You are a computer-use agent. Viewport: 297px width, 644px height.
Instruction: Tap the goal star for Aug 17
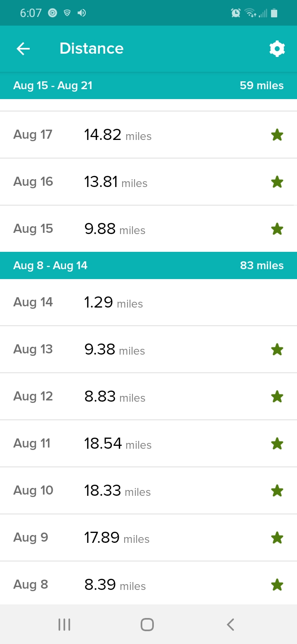tap(277, 135)
